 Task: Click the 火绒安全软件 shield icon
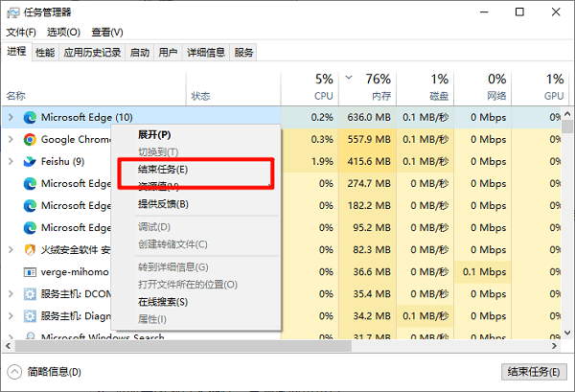[x=30, y=250]
